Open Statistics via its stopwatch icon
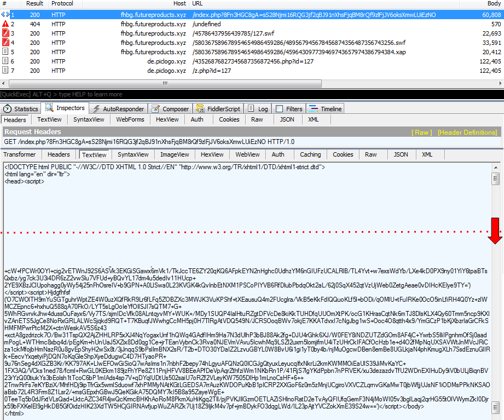 coord(8,109)
